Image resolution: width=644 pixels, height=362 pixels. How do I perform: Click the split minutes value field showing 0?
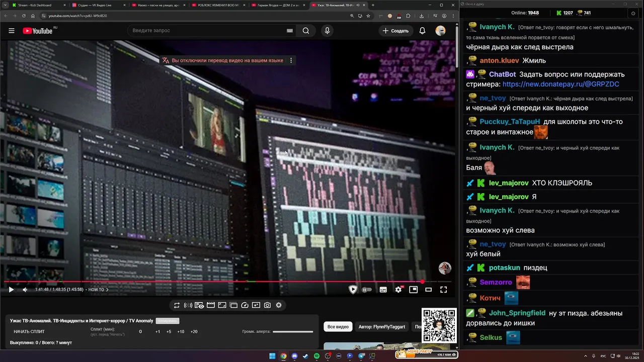140,332
